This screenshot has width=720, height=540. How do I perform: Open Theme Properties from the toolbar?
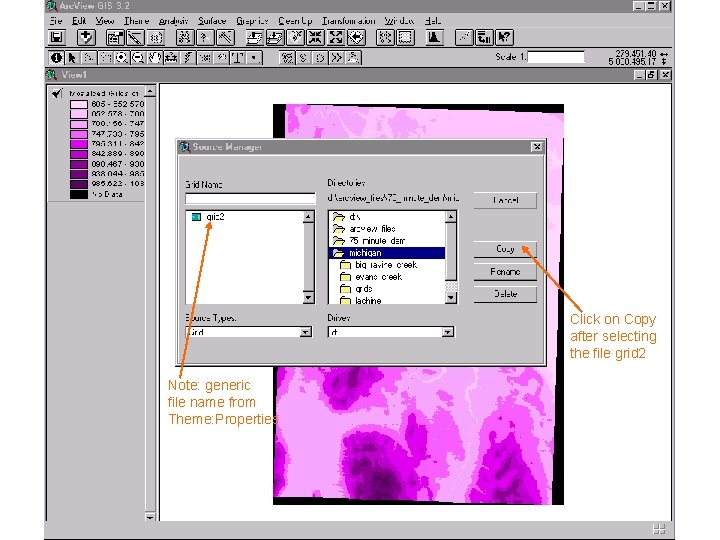click(115, 37)
